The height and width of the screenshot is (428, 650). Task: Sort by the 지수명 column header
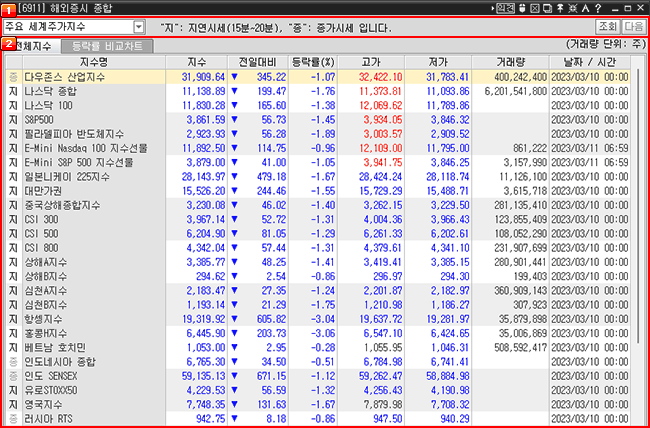coord(94,63)
